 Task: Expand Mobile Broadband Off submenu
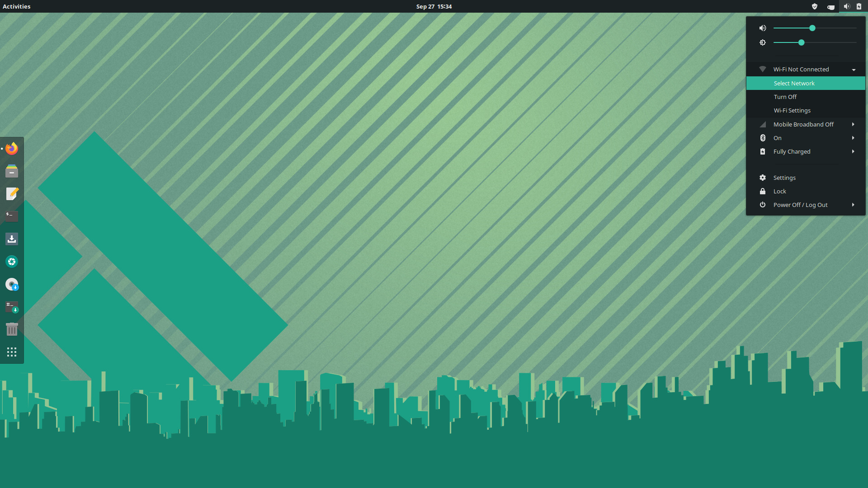click(806, 124)
